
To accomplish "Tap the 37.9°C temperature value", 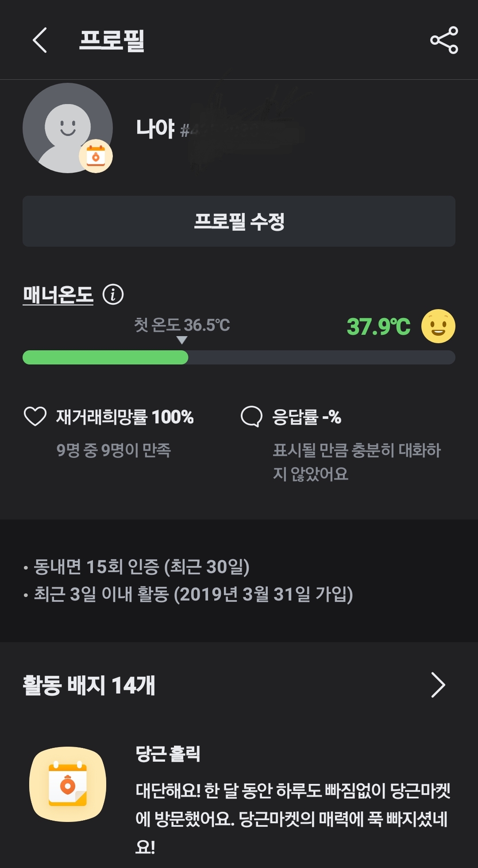I will pos(378,327).
